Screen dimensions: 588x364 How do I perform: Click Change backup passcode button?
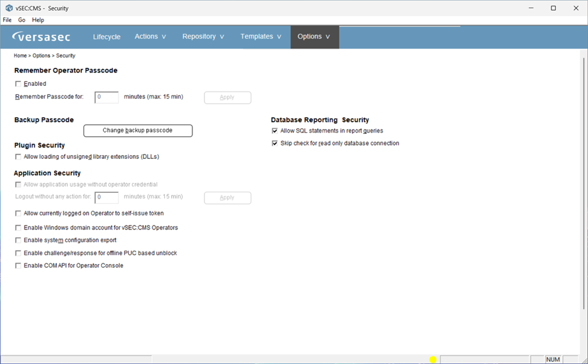138,131
